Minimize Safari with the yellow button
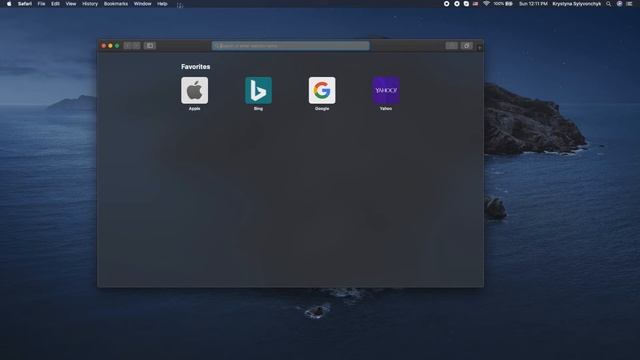 click(x=110, y=46)
